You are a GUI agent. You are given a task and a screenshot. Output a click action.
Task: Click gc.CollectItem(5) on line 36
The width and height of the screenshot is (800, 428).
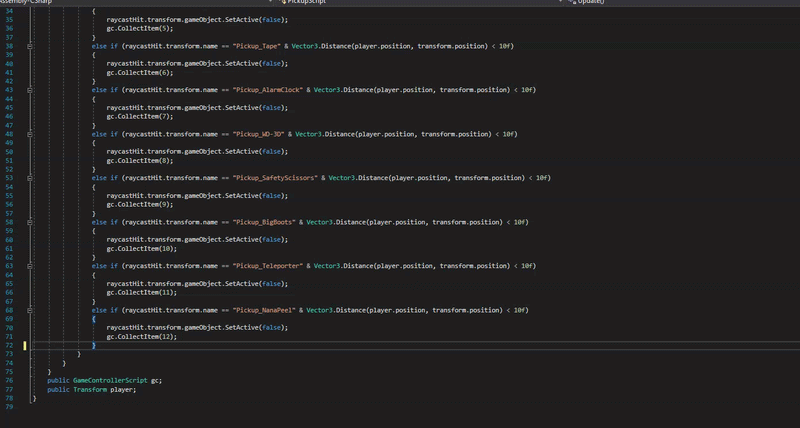pyautogui.click(x=140, y=29)
